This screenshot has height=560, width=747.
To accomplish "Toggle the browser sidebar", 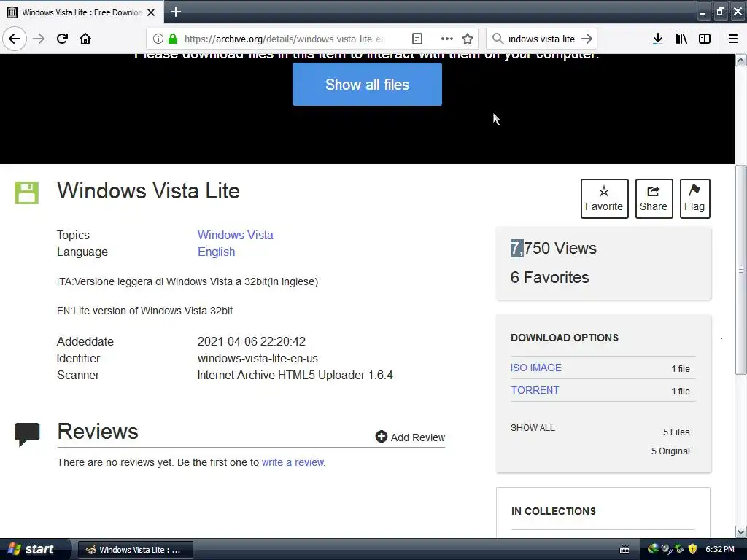I will pyautogui.click(x=705, y=39).
